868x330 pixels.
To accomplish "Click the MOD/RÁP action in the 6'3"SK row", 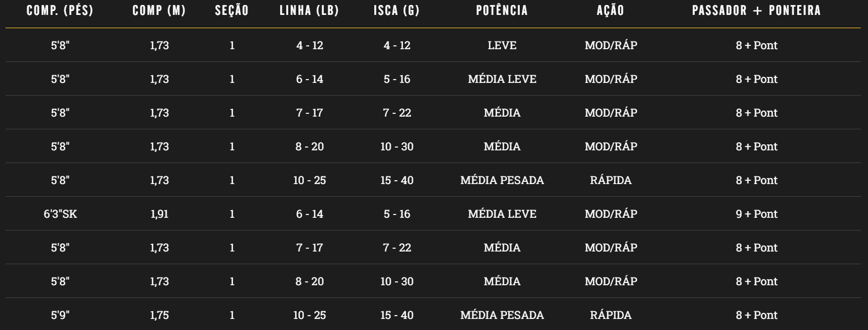I will [x=611, y=214].
